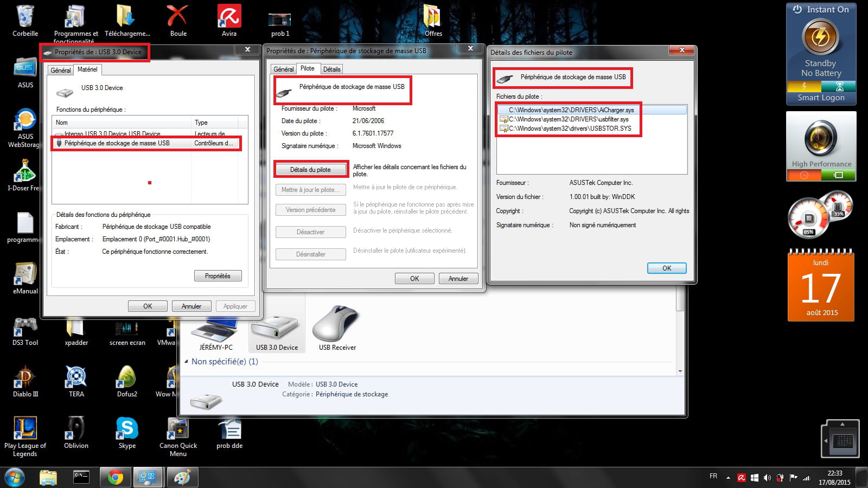Open Paint from the taskbar
This screenshot has height=488, width=868.
(182, 478)
